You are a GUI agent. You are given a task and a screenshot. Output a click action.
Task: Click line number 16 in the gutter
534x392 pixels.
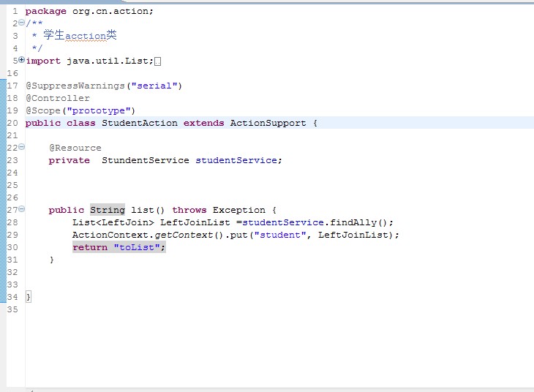(12, 73)
